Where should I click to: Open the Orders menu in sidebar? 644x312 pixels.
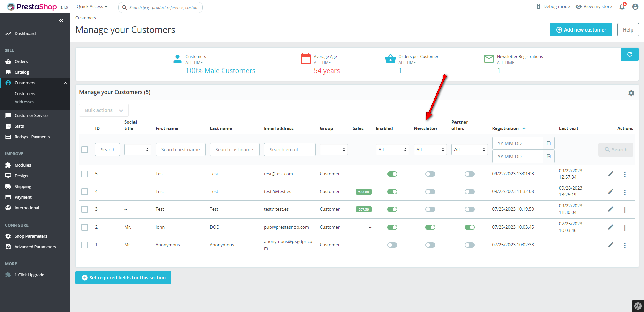pyautogui.click(x=21, y=62)
